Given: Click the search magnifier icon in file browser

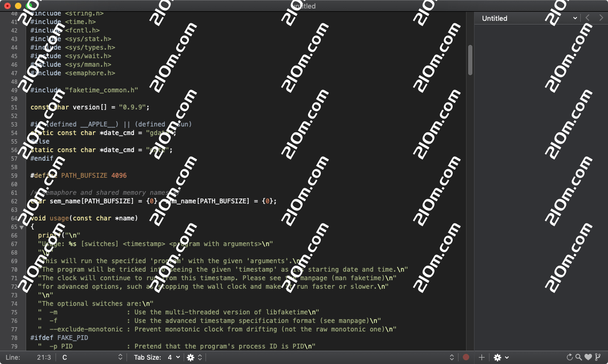Looking at the screenshot, I should point(579,358).
